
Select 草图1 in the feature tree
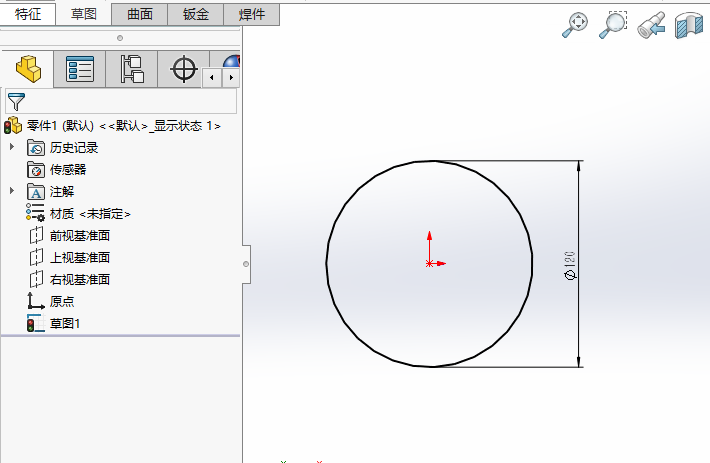(65, 323)
